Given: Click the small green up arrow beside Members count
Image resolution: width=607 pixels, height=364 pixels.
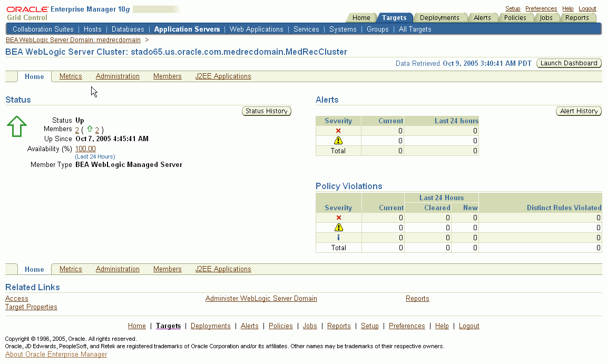Looking at the screenshot, I should coord(90,129).
